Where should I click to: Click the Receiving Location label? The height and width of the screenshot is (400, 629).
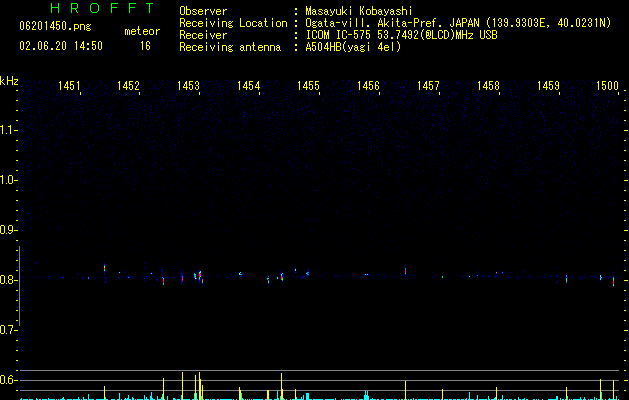tap(233, 23)
